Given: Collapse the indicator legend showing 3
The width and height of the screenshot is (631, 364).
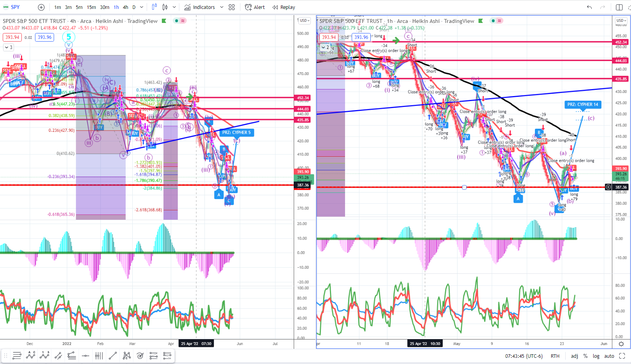Looking at the screenshot, I should tap(8, 47).
